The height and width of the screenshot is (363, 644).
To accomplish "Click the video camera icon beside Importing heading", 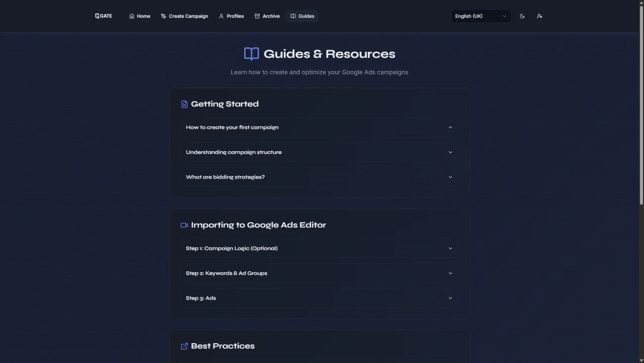I will (x=184, y=225).
